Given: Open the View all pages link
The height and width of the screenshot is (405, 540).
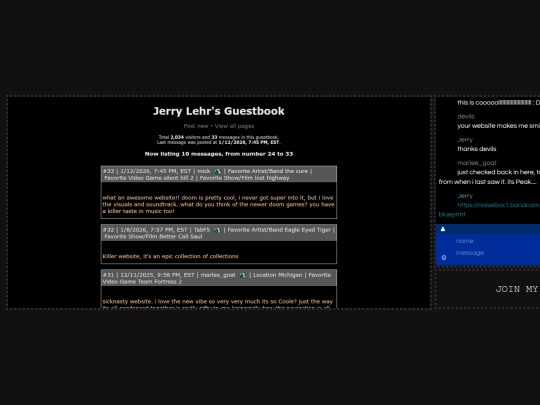Looking at the screenshot, I should click(x=234, y=126).
